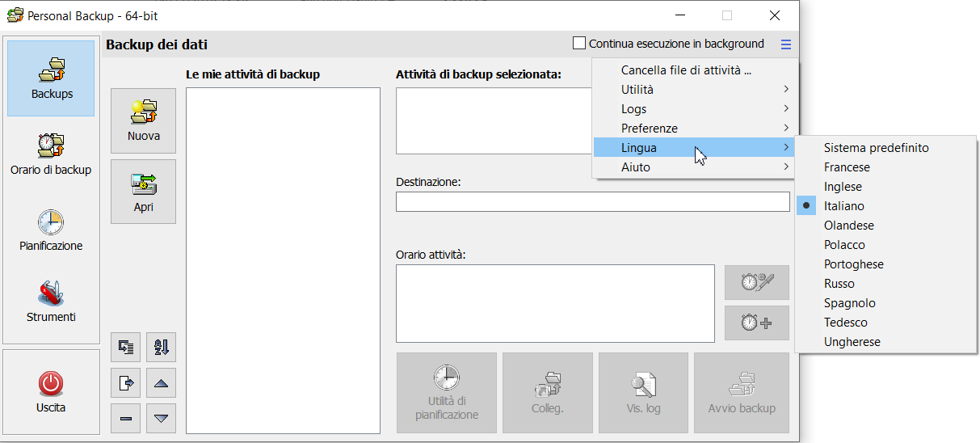Switch language to Polacco
980x443 pixels.
[x=886, y=245]
